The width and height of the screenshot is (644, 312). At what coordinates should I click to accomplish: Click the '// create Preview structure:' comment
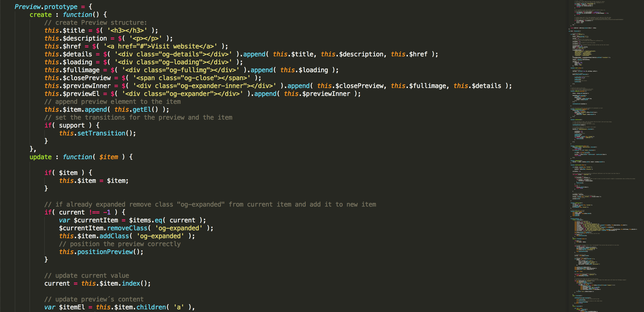click(96, 23)
